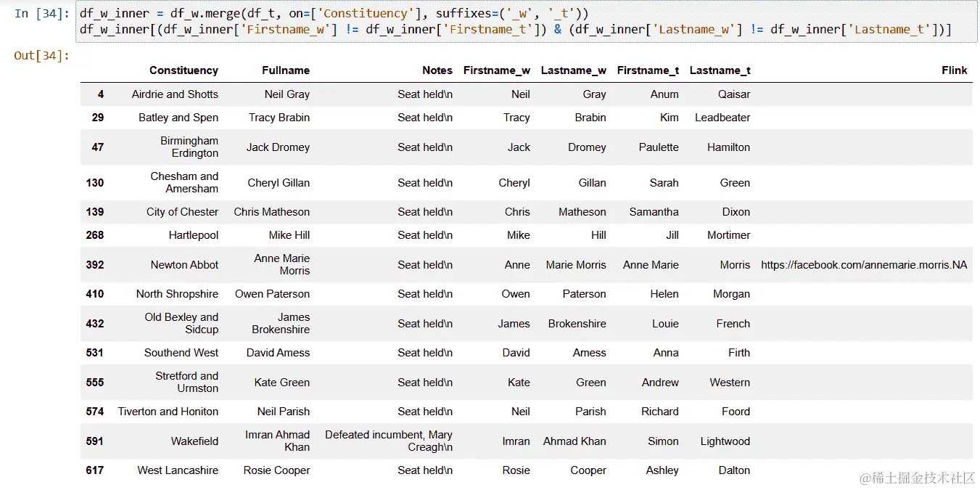Click the Lightwood last name cell

[725, 441]
